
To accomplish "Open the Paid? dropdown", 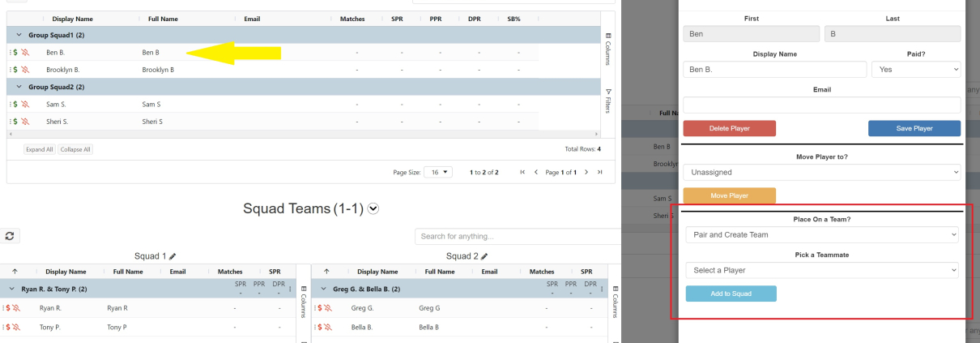I will point(915,70).
